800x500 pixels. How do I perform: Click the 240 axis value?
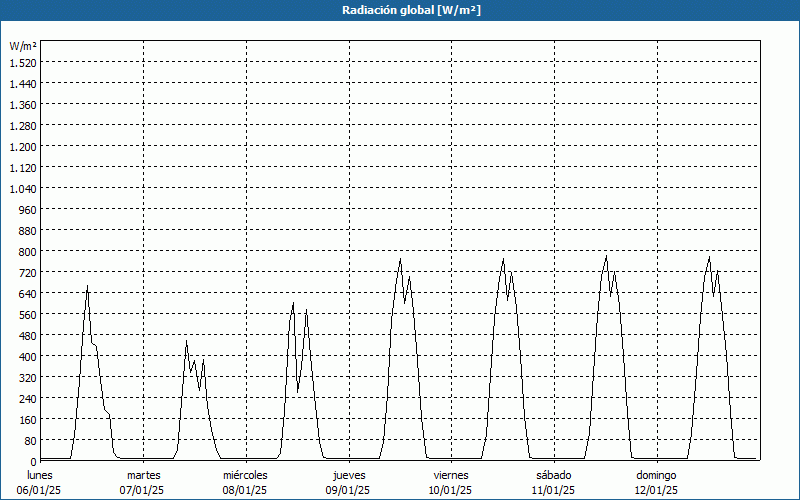coord(28,398)
